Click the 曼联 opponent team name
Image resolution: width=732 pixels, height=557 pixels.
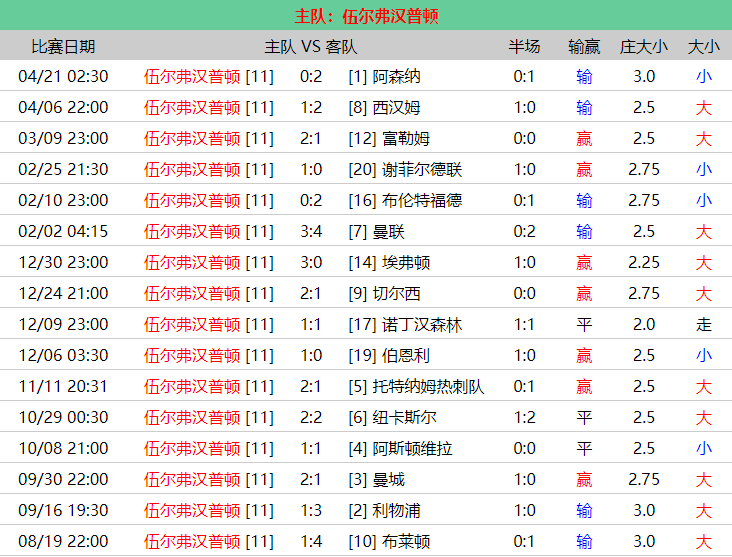[388, 231]
